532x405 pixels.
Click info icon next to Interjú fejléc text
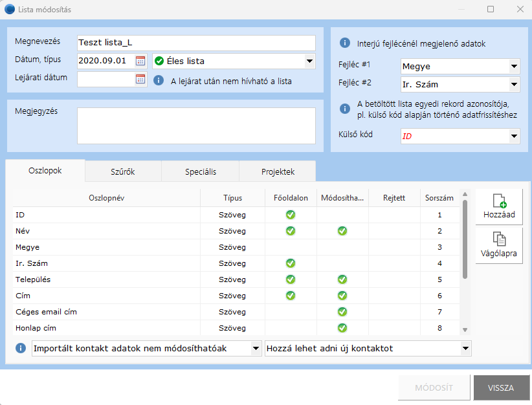[344, 44]
